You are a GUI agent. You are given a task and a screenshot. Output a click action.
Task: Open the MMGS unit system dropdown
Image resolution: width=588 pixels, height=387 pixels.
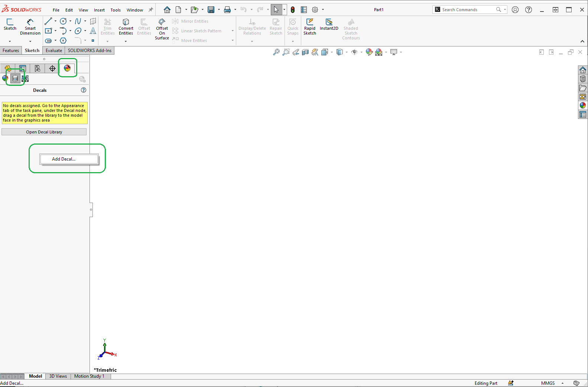pos(562,383)
